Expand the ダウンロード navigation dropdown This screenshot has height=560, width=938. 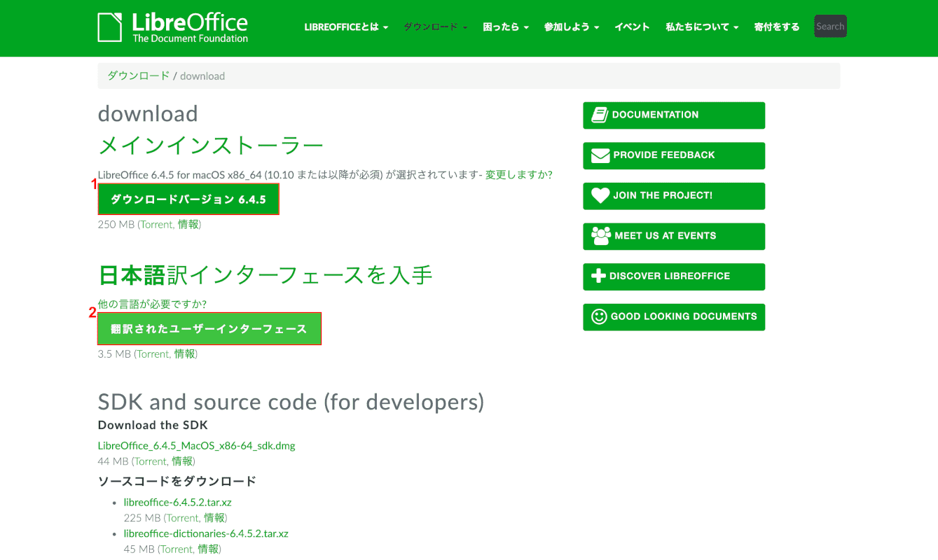click(435, 27)
